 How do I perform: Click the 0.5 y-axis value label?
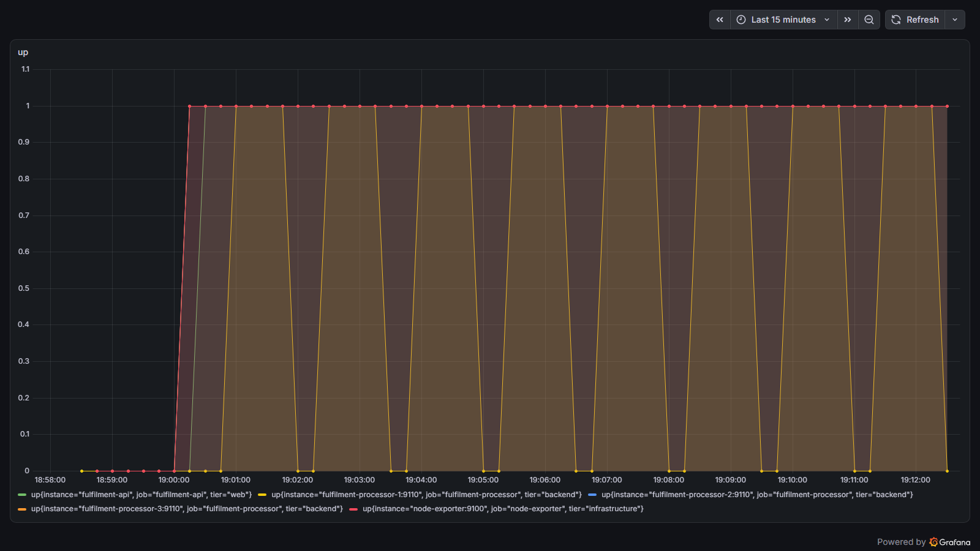point(24,288)
